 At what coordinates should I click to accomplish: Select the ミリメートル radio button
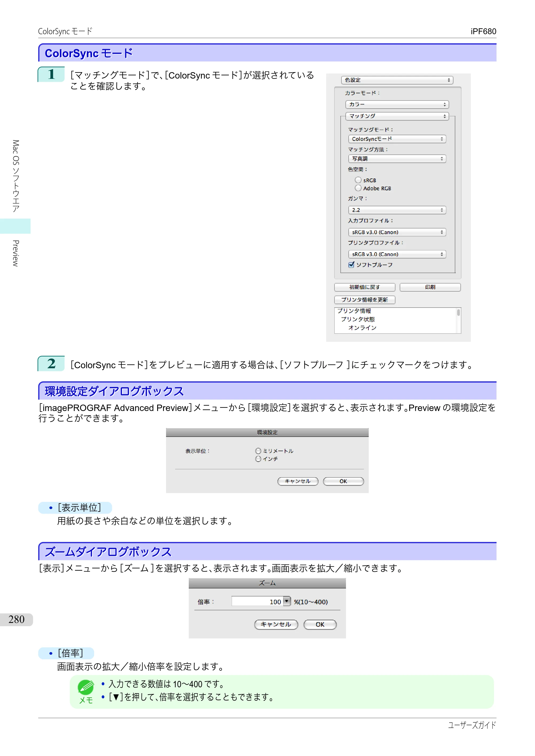click(x=258, y=451)
